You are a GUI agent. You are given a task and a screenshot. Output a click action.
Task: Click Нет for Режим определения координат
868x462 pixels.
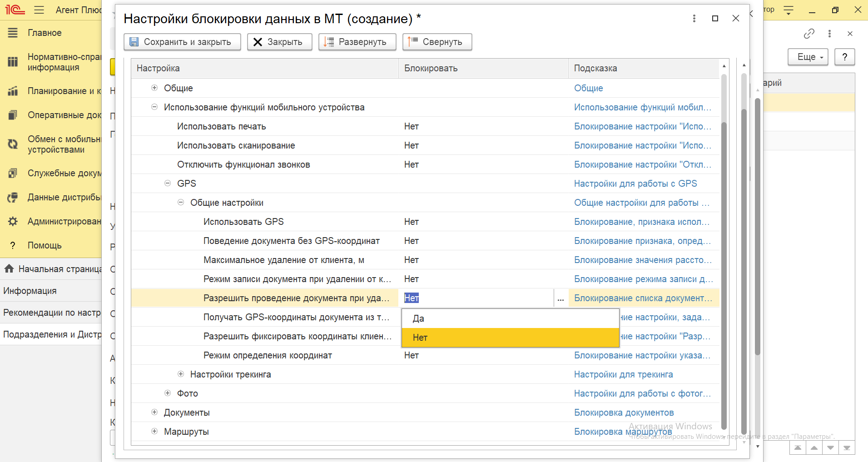[412, 355]
